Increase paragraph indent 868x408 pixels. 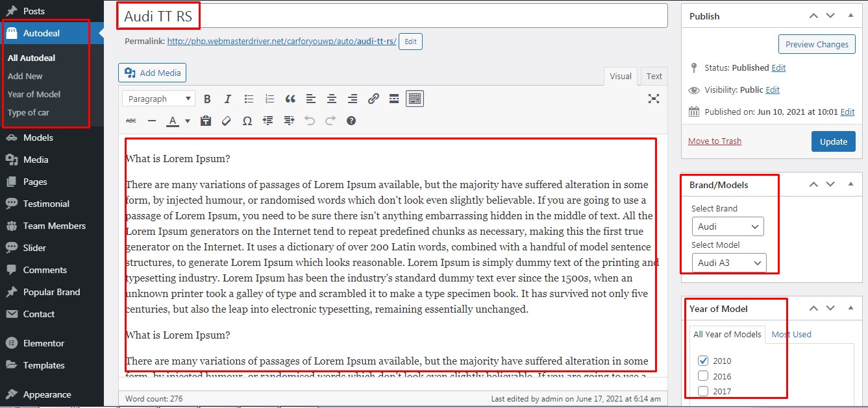(289, 121)
